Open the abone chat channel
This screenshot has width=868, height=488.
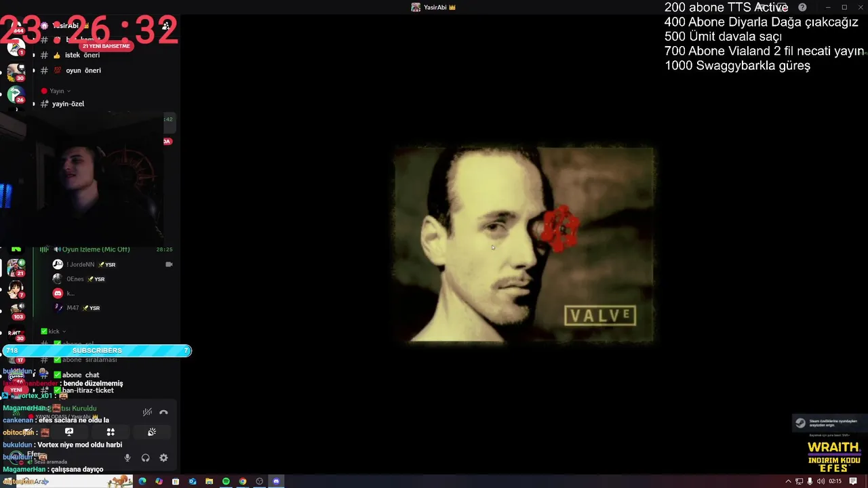click(x=80, y=375)
